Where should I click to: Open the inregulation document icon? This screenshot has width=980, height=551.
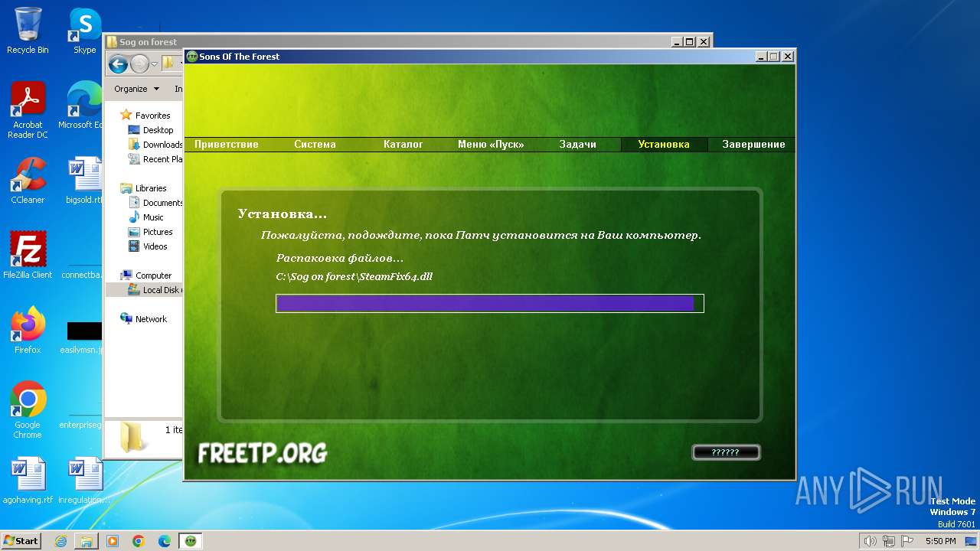(x=84, y=481)
